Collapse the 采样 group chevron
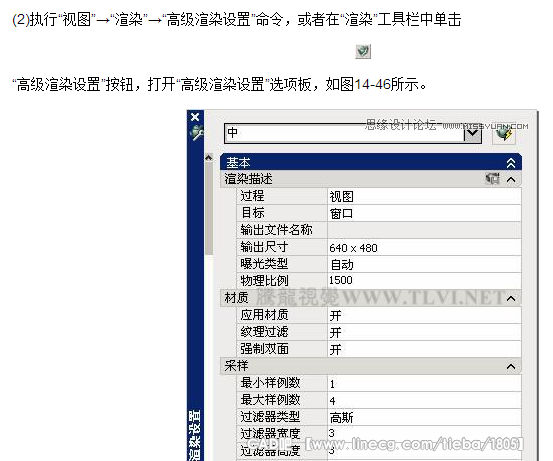Viewport: 553px width, 461px height. [x=511, y=367]
